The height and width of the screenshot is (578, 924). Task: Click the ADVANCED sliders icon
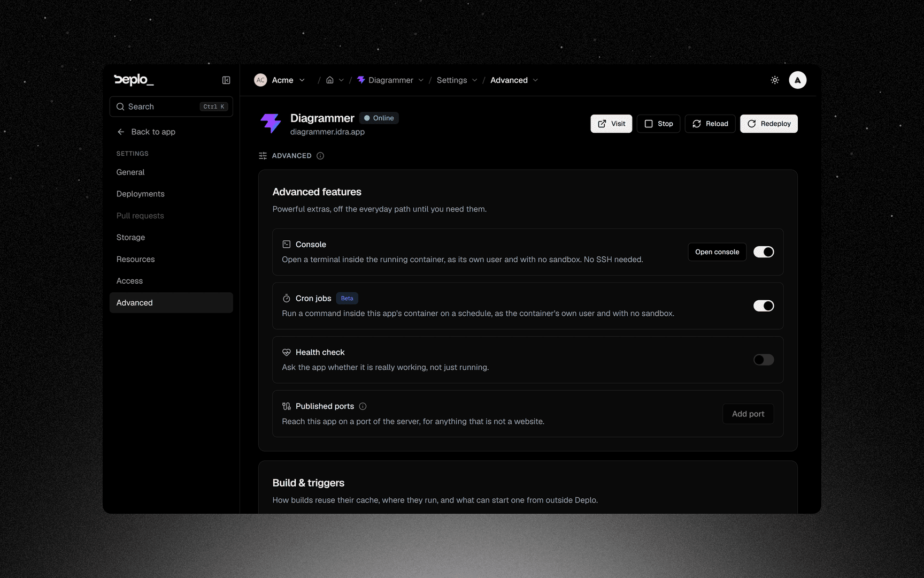(x=263, y=156)
